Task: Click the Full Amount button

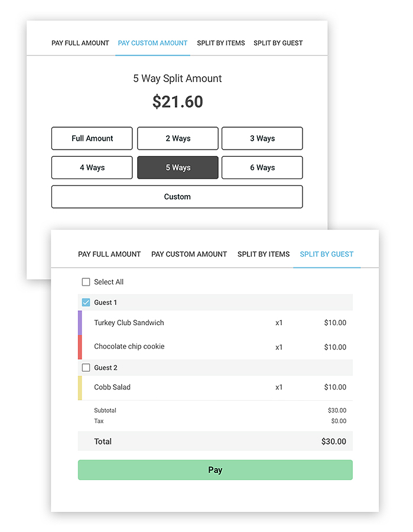Action: (x=92, y=138)
